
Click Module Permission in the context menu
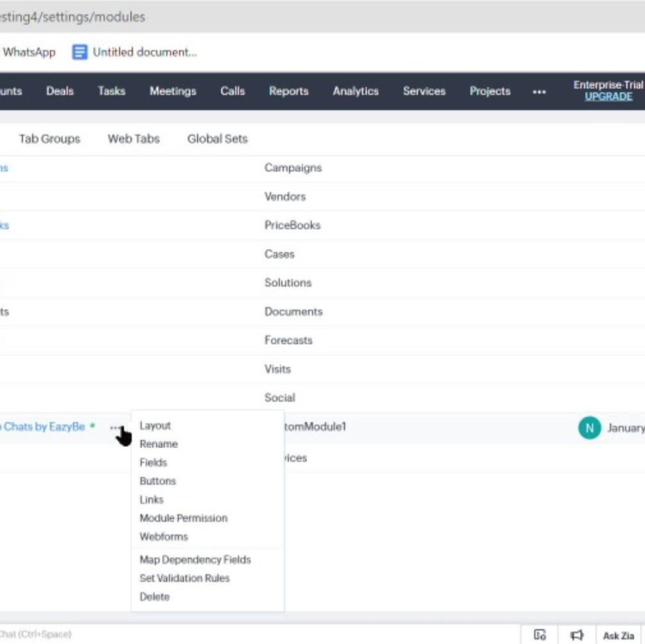(183, 518)
